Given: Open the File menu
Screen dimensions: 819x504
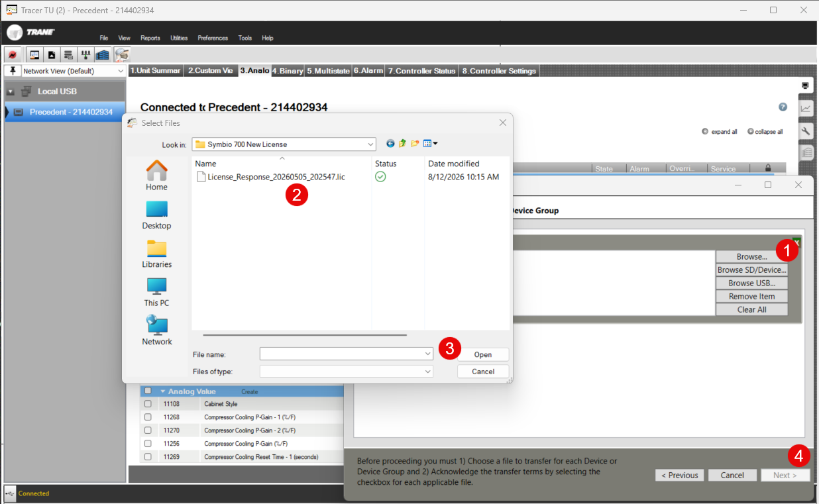Looking at the screenshot, I should (x=104, y=38).
